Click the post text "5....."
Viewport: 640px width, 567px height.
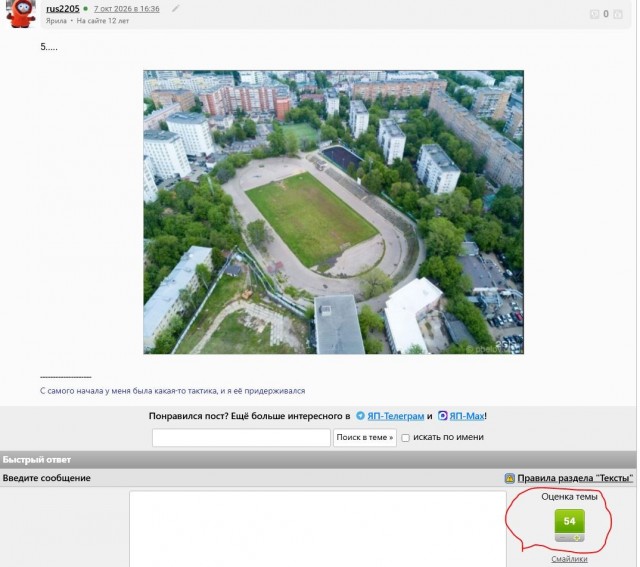pos(49,47)
